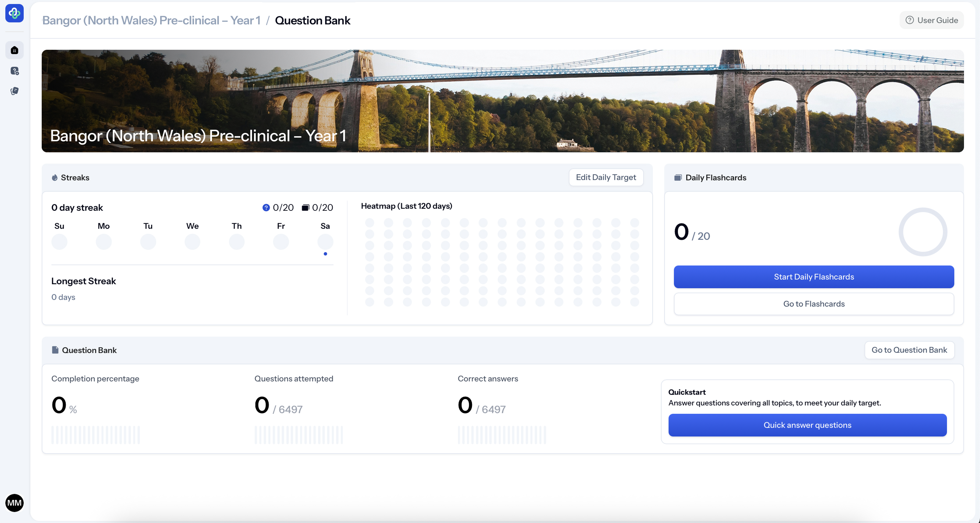980x523 pixels.
Task: Click Edit Daily Target
Action: [x=605, y=177]
